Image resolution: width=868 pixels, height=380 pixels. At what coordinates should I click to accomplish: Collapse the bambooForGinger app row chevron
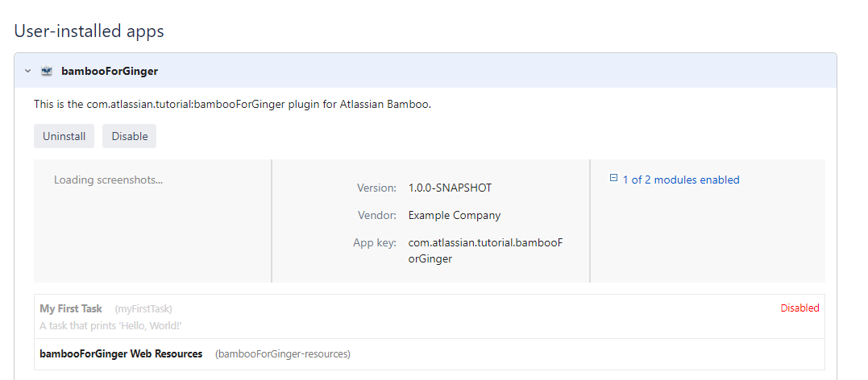click(27, 71)
